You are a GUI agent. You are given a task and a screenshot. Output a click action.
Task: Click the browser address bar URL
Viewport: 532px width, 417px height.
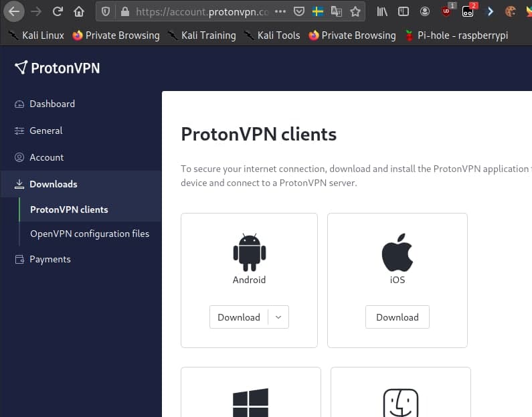(x=201, y=11)
